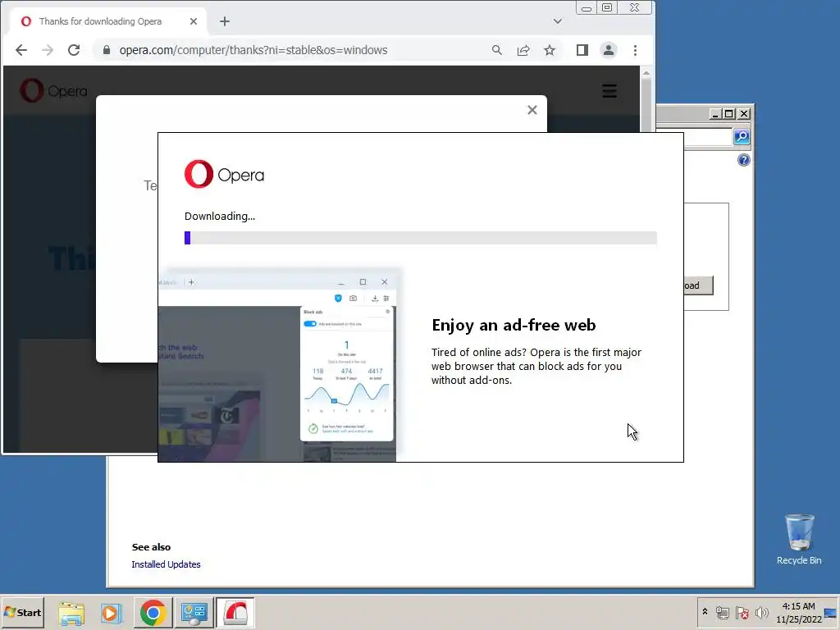
Task: Click the 'See also' heading
Action: 151,547
